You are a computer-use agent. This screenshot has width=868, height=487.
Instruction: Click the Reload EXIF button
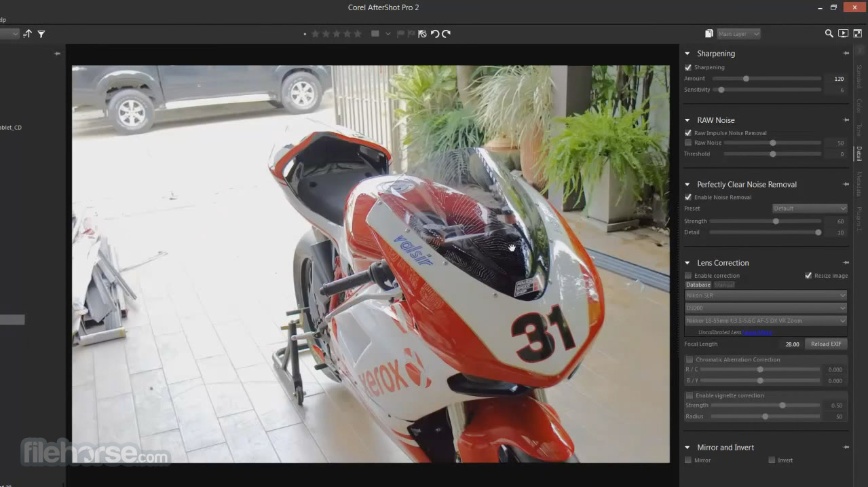826,344
